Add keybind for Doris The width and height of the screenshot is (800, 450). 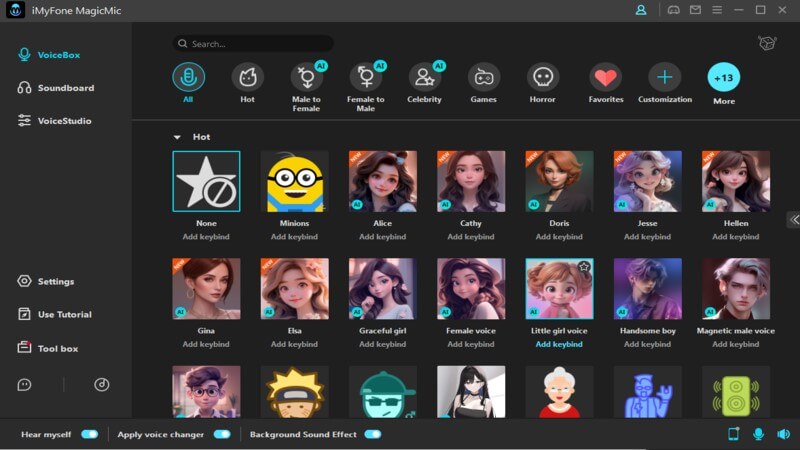coord(559,237)
